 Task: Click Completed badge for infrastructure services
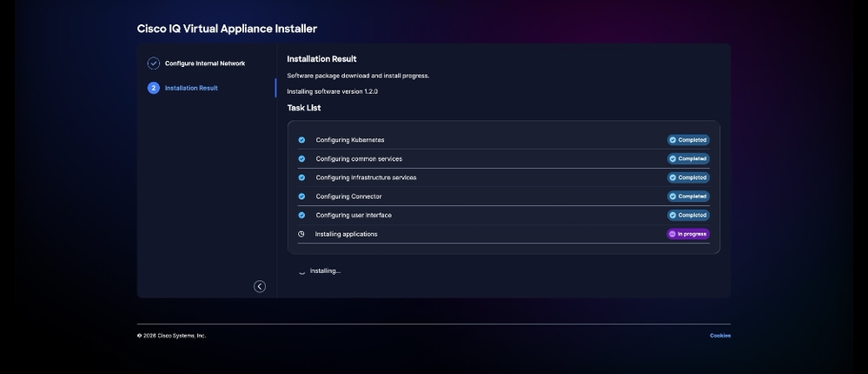688,177
